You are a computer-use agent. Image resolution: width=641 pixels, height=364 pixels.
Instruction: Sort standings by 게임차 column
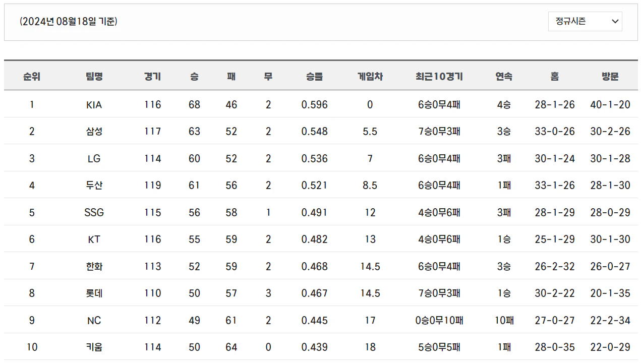click(x=370, y=77)
